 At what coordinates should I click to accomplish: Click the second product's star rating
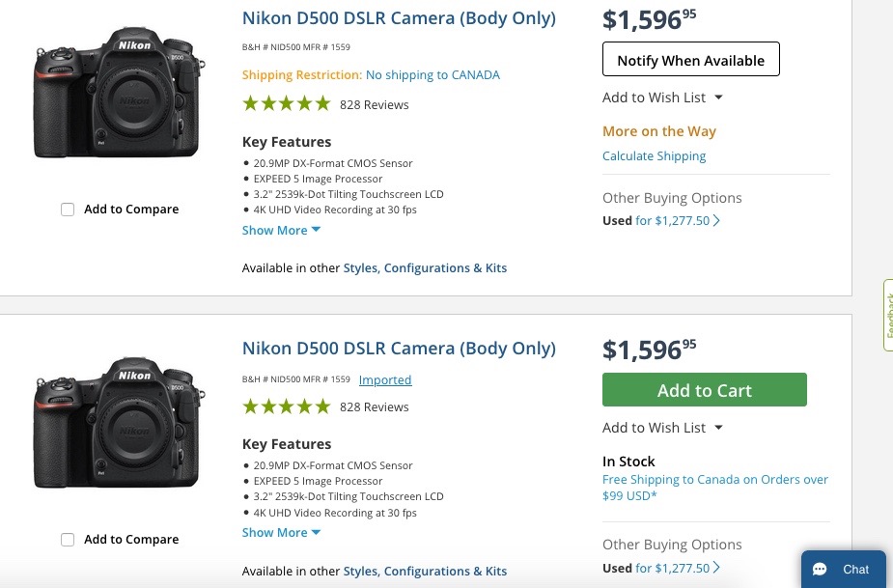tap(286, 406)
